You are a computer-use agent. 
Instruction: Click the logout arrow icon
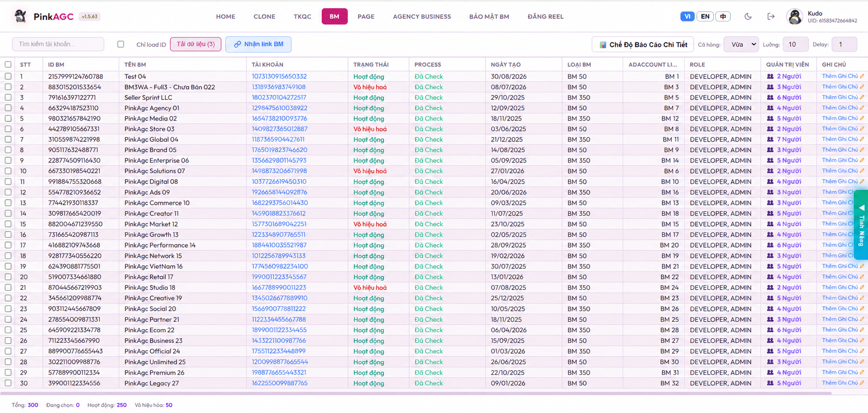[x=771, y=16]
